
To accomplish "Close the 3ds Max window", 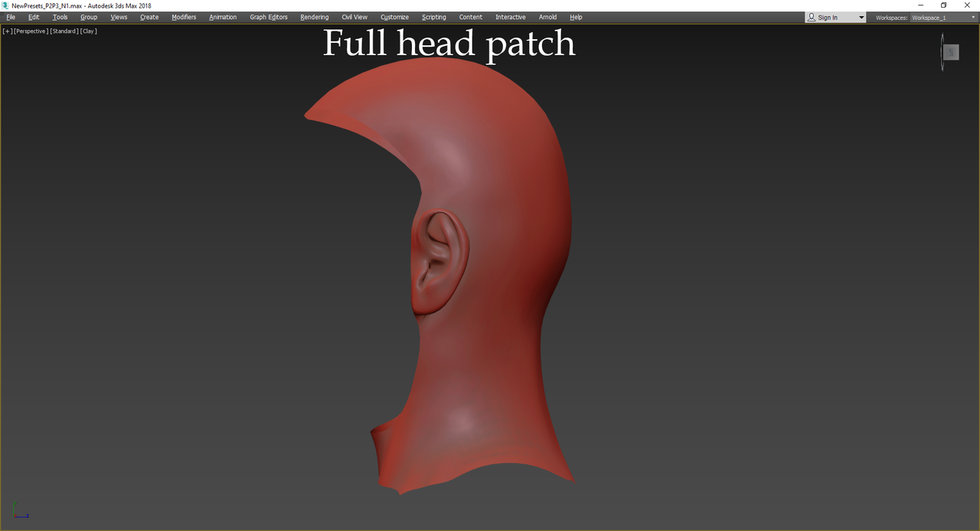I will [967, 5].
